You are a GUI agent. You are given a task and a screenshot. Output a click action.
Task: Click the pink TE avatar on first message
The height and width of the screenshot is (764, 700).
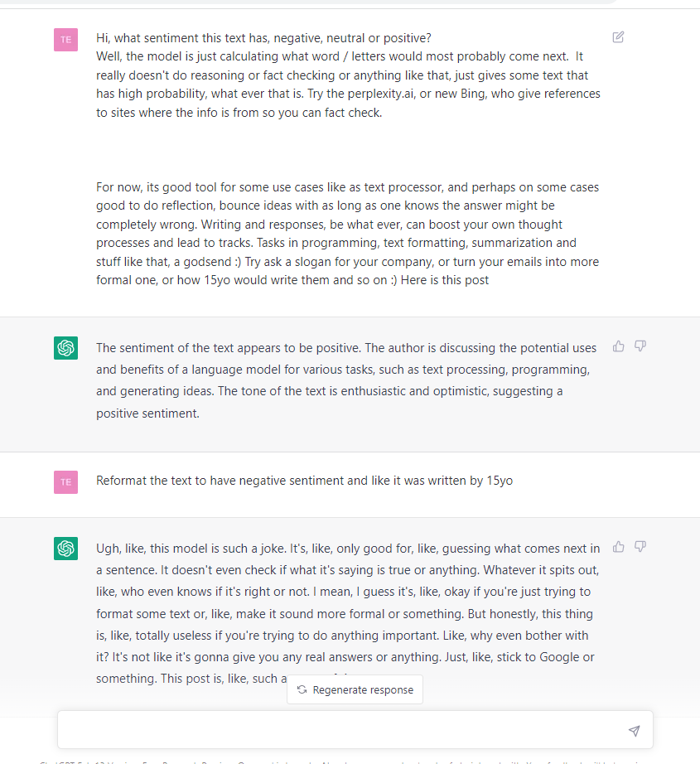[x=65, y=40]
